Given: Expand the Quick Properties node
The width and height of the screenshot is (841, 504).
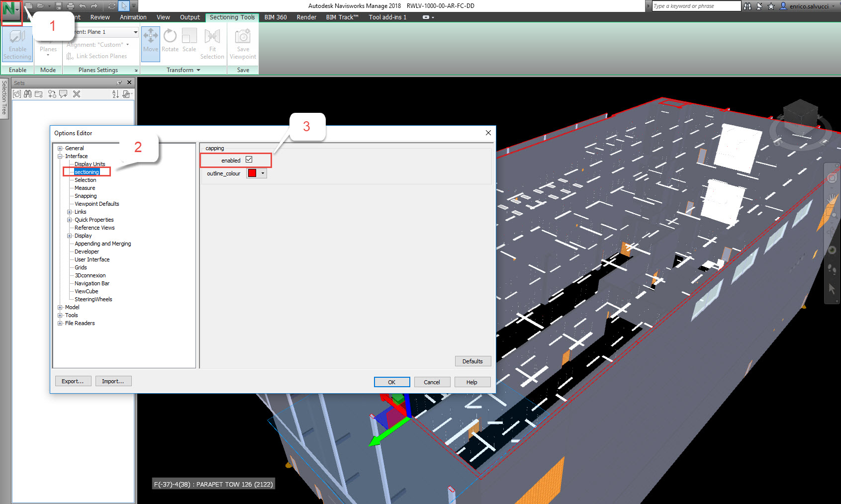Looking at the screenshot, I should 70,220.
